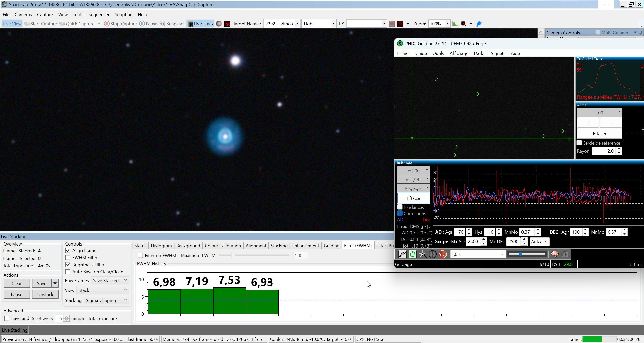This screenshot has width=644, height=343.
Task: Click the PHD2 loop exposures icon
Action: 412,254
